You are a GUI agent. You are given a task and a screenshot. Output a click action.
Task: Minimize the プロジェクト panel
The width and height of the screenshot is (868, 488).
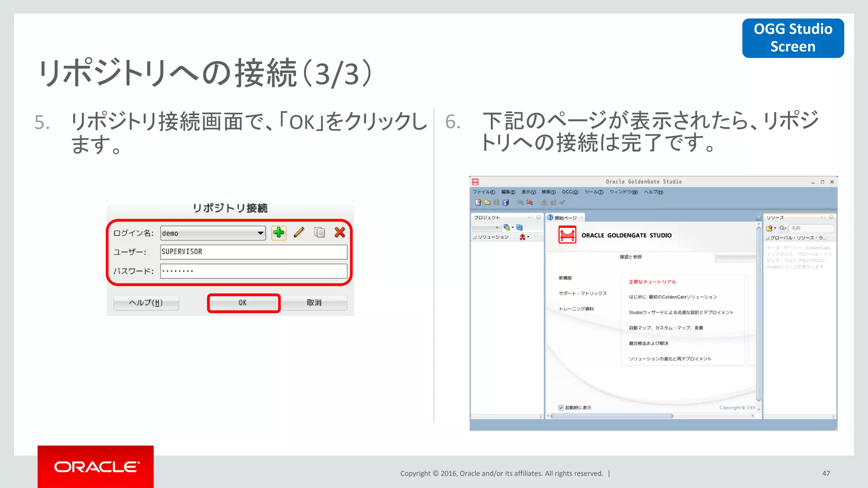pyautogui.click(x=539, y=217)
